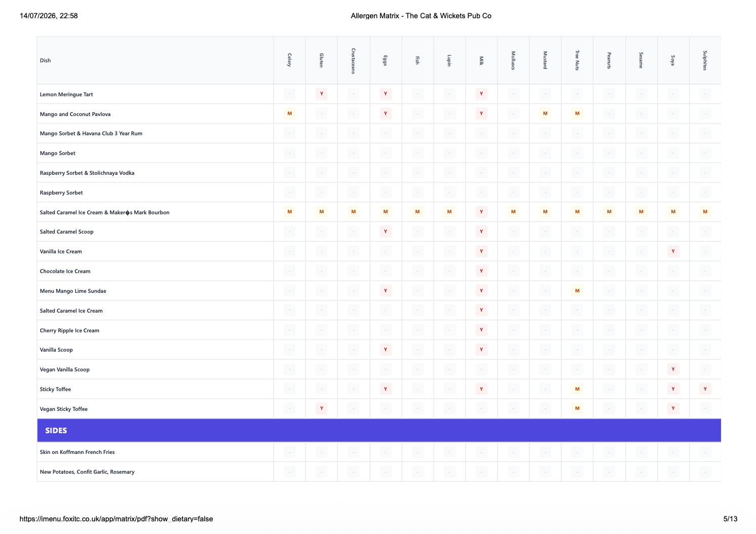Click Vanilla Scoop Eggs Y badge
The image size is (756, 534).
386,350
